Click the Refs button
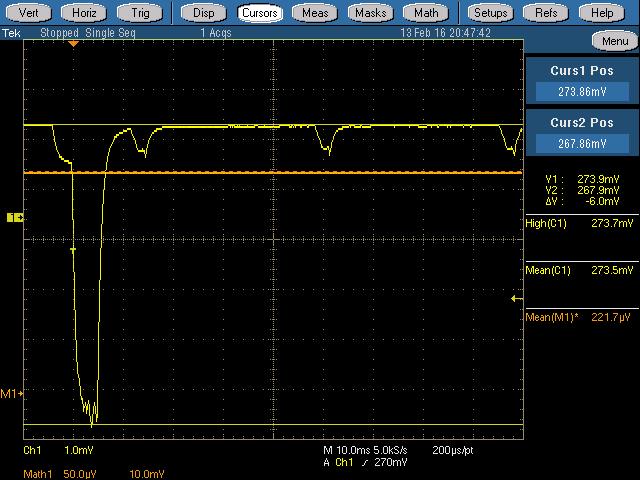This screenshot has width=640, height=480. tap(546, 13)
